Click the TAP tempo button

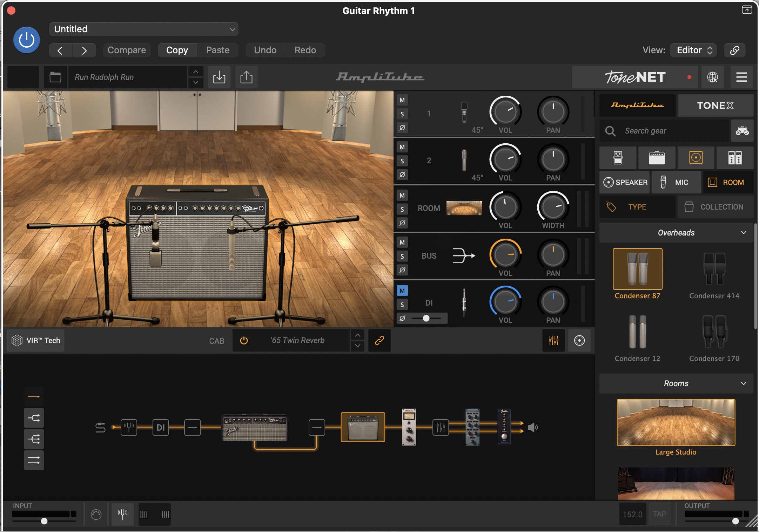pos(659,514)
